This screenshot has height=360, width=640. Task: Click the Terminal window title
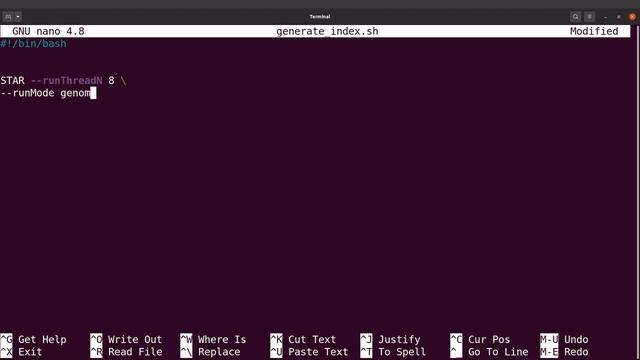pos(320,17)
